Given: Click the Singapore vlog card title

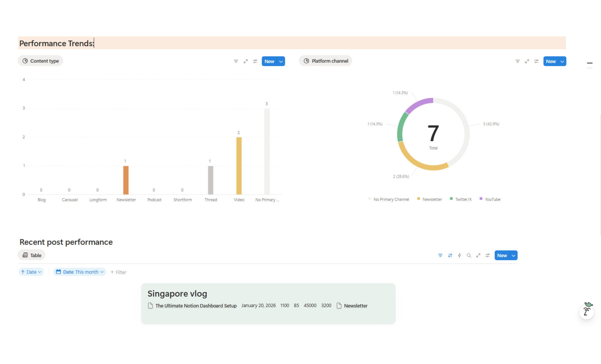Looking at the screenshot, I should 177,294.
